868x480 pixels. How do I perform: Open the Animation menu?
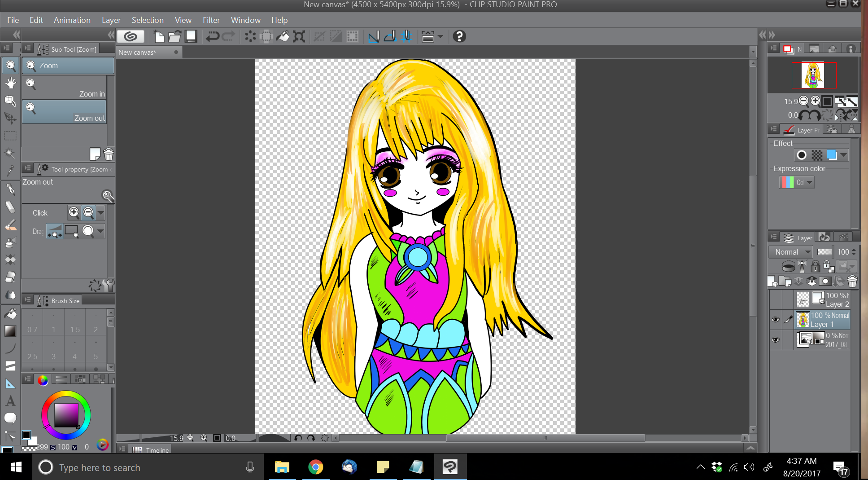click(72, 20)
